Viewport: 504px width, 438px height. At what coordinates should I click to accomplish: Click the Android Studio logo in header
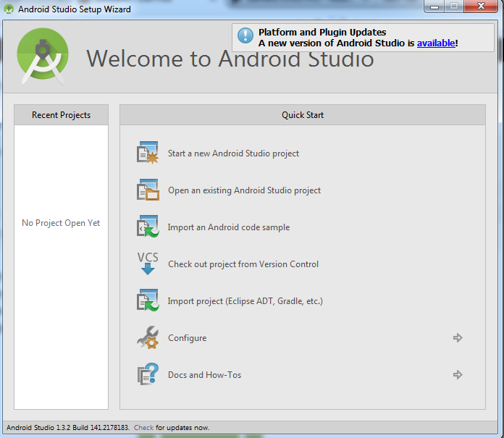[x=43, y=56]
